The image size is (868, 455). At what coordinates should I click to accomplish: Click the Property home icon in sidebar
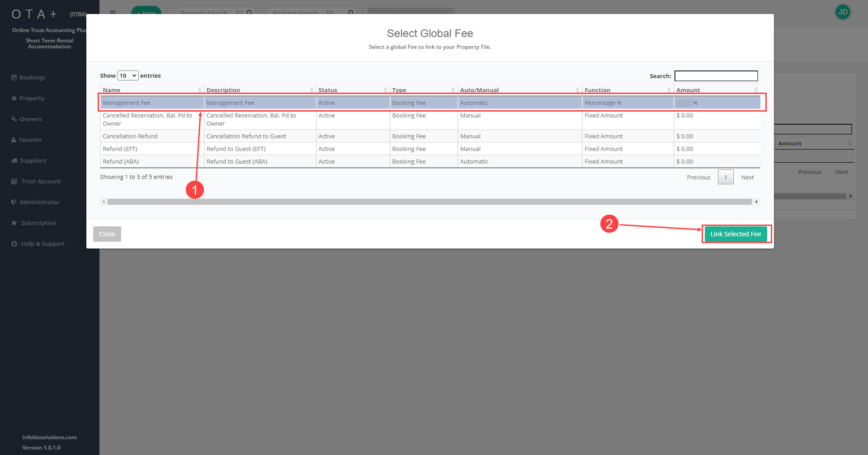[x=14, y=99]
